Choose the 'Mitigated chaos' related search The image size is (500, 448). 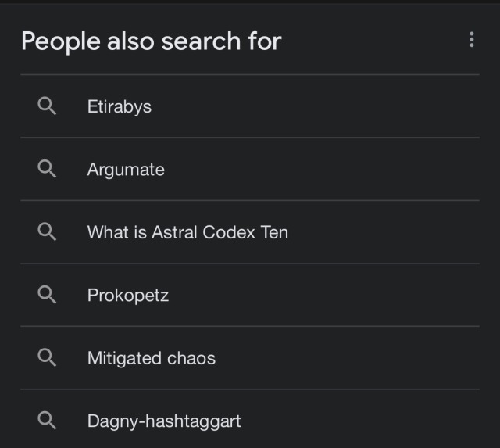coord(152,358)
